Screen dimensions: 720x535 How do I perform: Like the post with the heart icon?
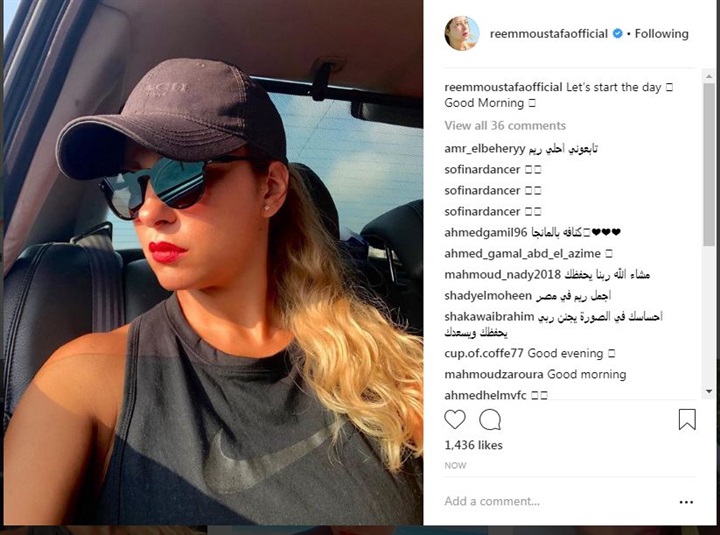click(x=455, y=419)
